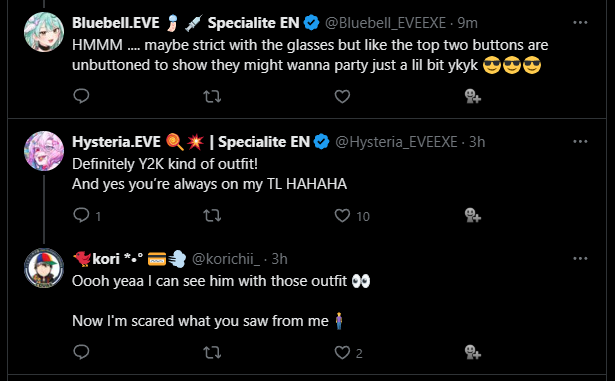Reply to Bluebell.EVE's tweet
Screen dimensions: 615x381
(81, 96)
